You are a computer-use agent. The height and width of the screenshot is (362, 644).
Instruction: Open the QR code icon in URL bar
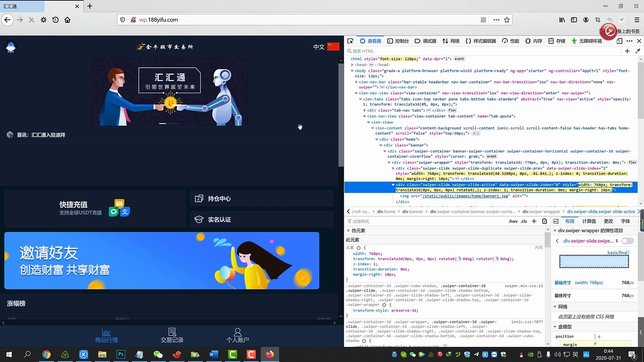(483, 20)
